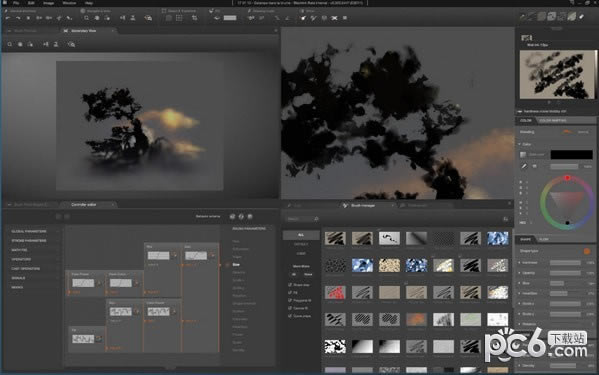599x375 pixels.
Task: Click the eyedropper icon beside the color wheel
Action: point(524,166)
